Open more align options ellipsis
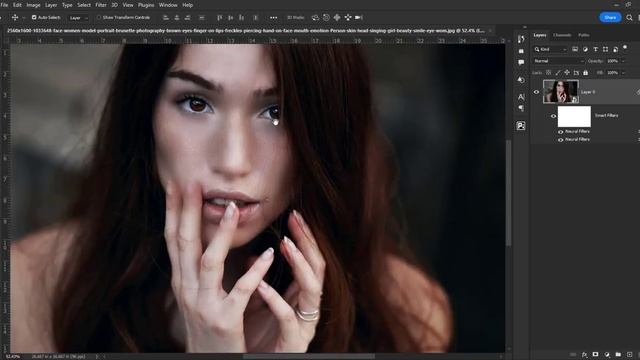The height and width of the screenshot is (360, 640). coord(273,18)
